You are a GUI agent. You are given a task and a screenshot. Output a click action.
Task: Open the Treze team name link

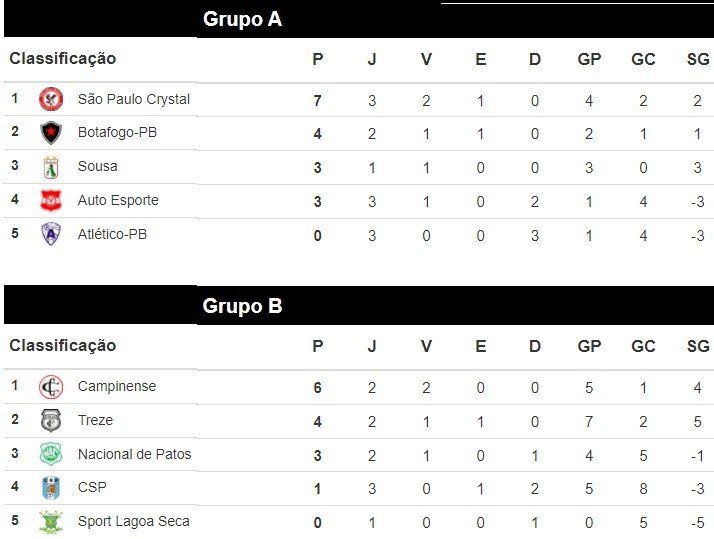point(95,420)
